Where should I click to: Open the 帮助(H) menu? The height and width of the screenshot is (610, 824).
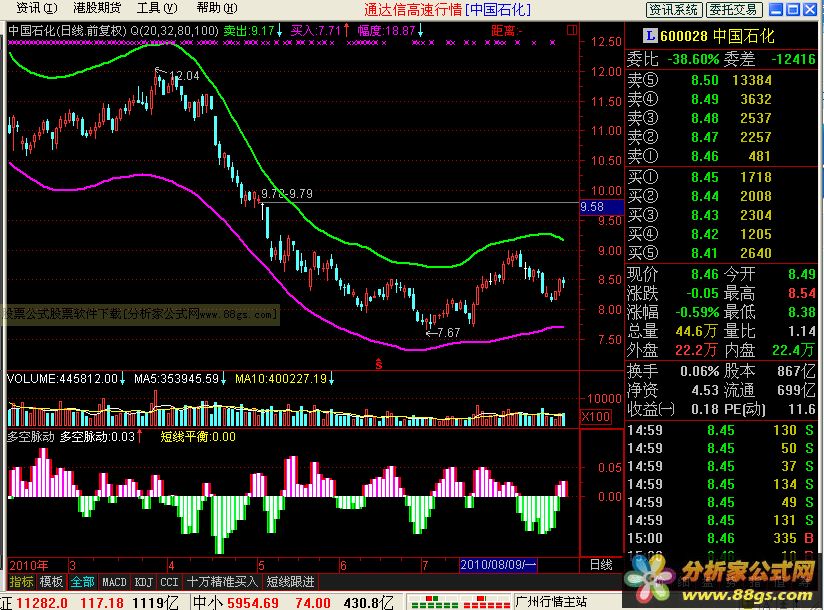pos(217,8)
